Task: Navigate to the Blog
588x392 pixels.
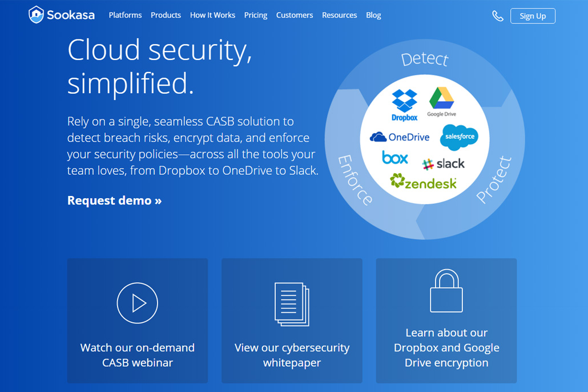Action: click(x=373, y=15)
